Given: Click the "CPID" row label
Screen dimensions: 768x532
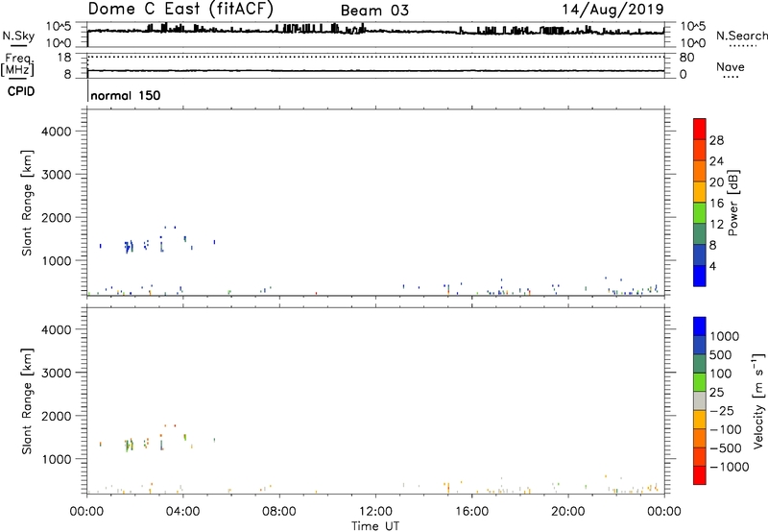Looking at the screenshot, I should point(21,91).
